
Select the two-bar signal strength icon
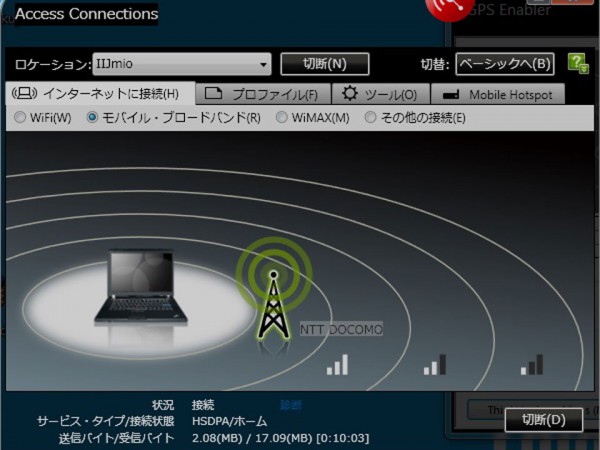coord(435,365)
